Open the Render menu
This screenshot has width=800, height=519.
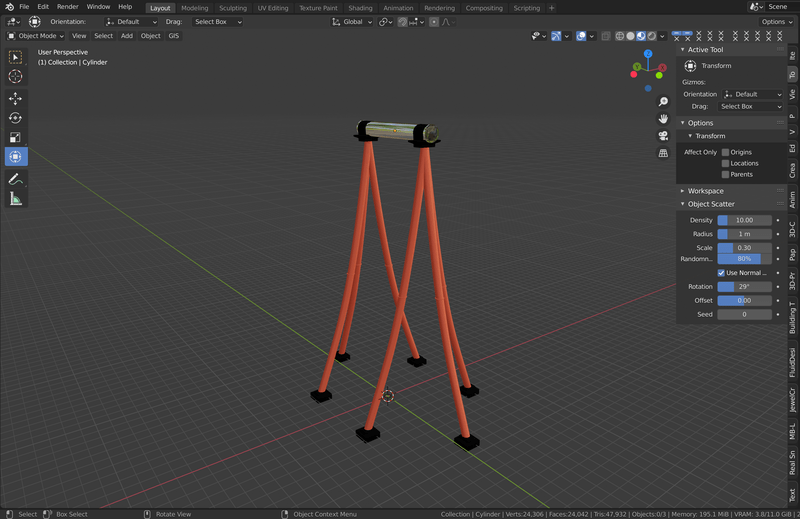pos(67,7)
